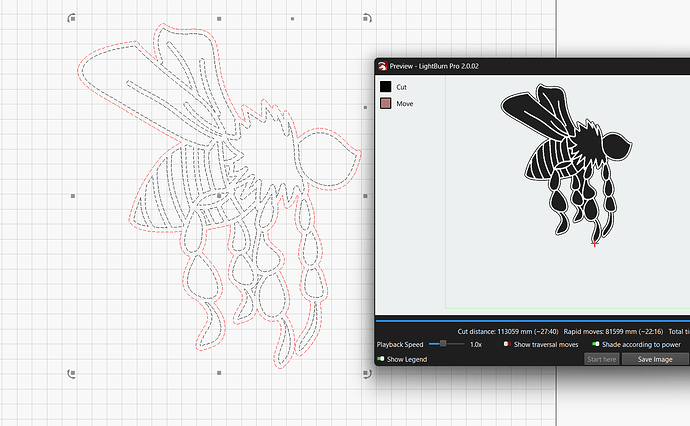Click the black Cut color swatch
This screenshot has width=690, height=426.
(x=384, y=87)
